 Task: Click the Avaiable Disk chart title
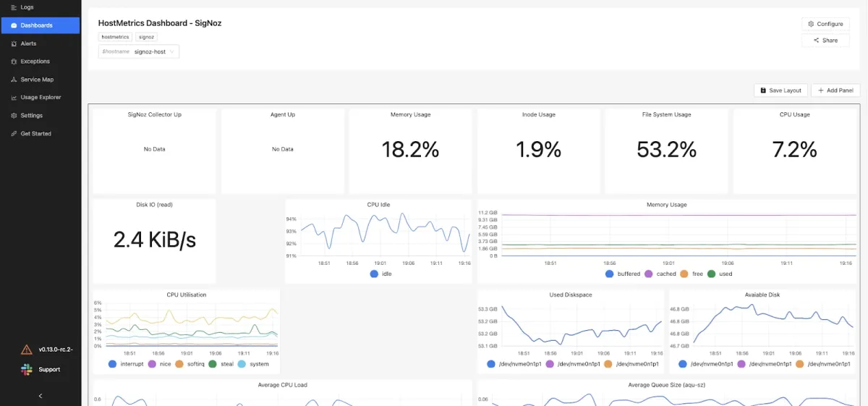click(x=763, y=295)
